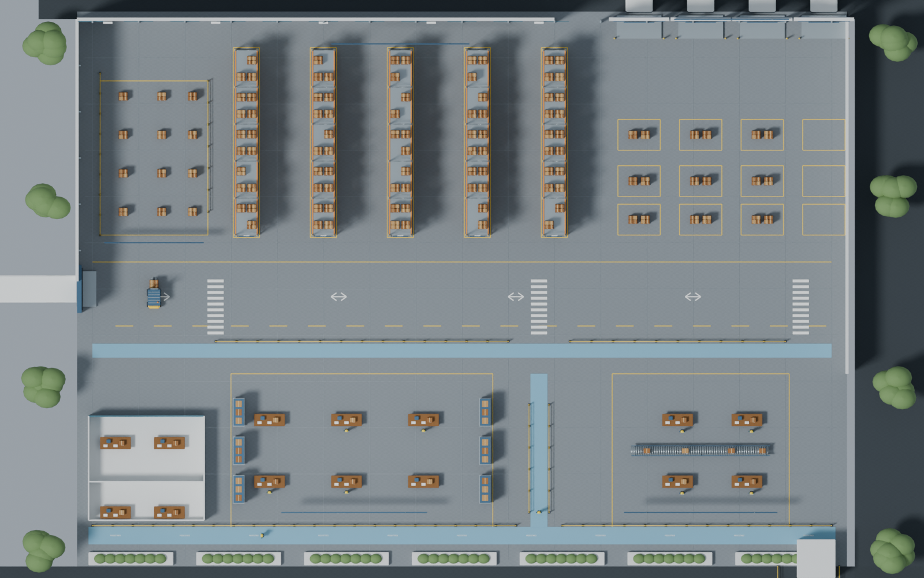Select the leftmost tall storage rack
The image size is (924, 578).
[246, 142]
